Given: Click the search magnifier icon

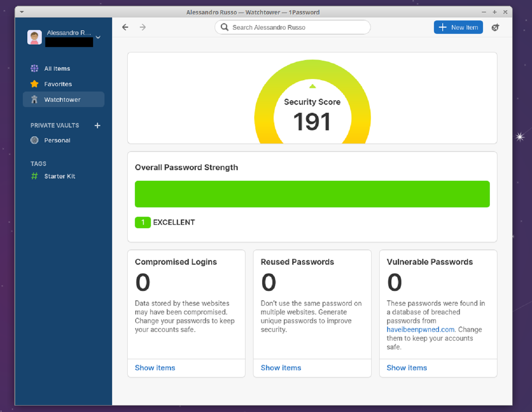Looking at the screenshot, I should point(224,27).
